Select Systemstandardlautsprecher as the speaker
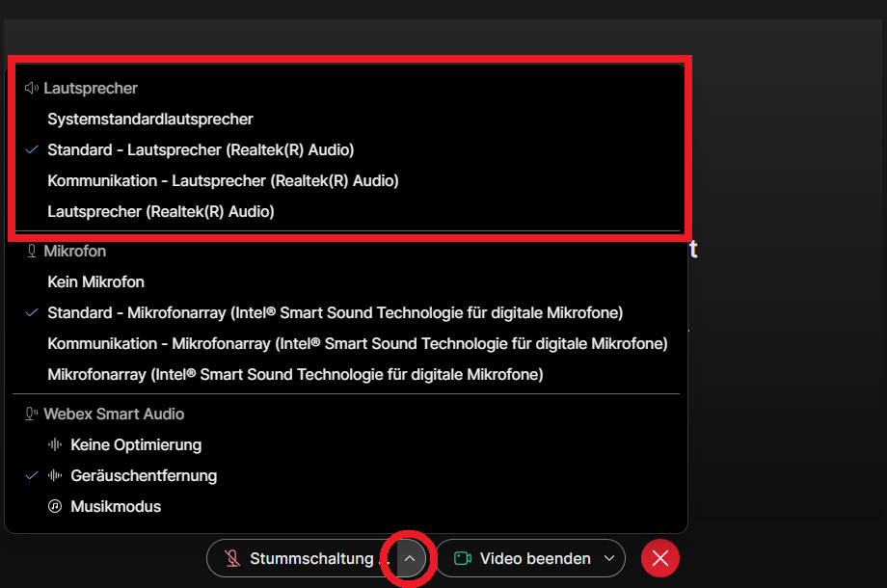 (x=150, y=119)
